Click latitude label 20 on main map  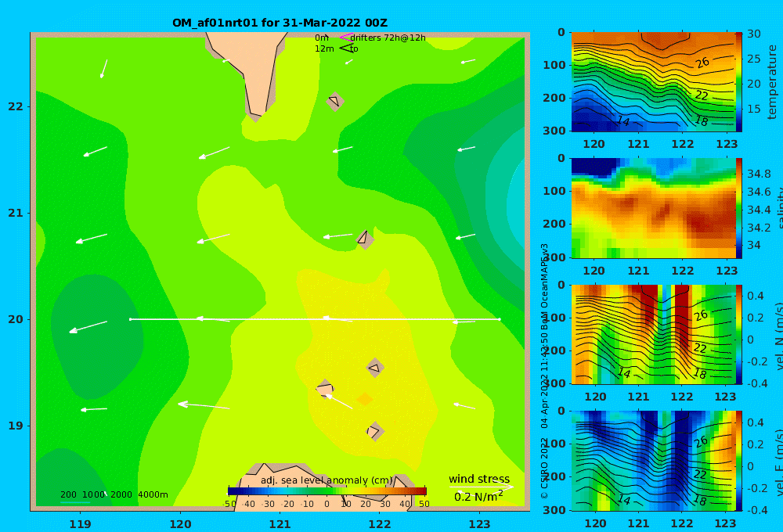15,319
